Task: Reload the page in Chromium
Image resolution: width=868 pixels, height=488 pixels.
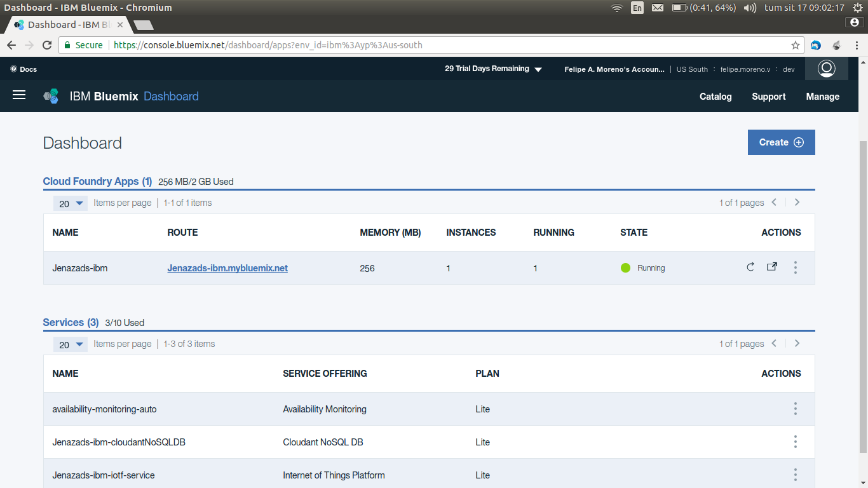Action: point(46,45)
